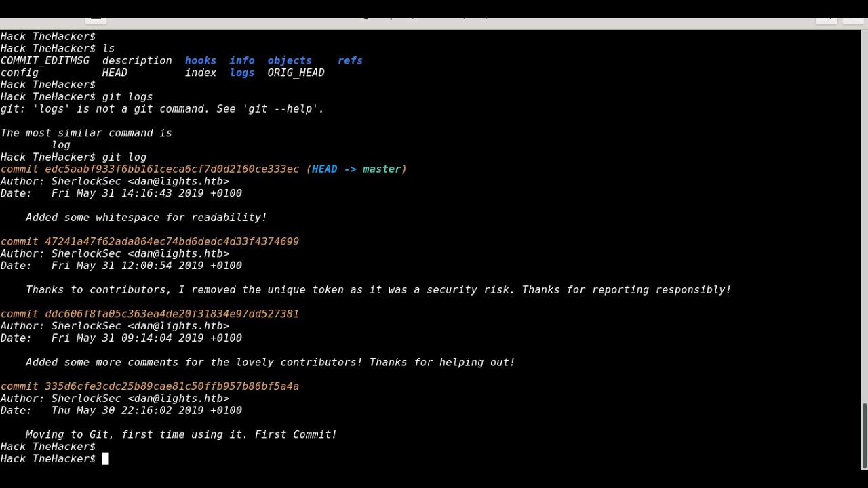The image size is (868, 488).
Task: Click the ORIG_HEAD file name
Action: coord(296,73)
